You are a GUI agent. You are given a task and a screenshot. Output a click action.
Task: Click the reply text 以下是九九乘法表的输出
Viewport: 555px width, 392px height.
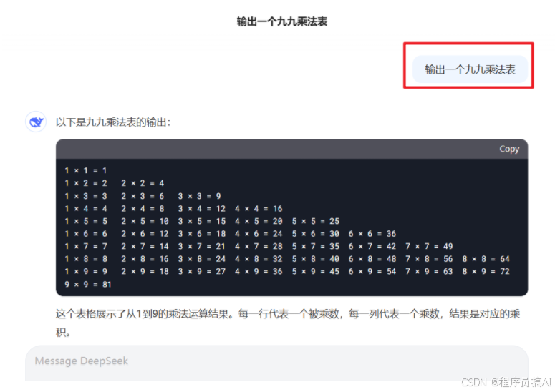(113, 122)
